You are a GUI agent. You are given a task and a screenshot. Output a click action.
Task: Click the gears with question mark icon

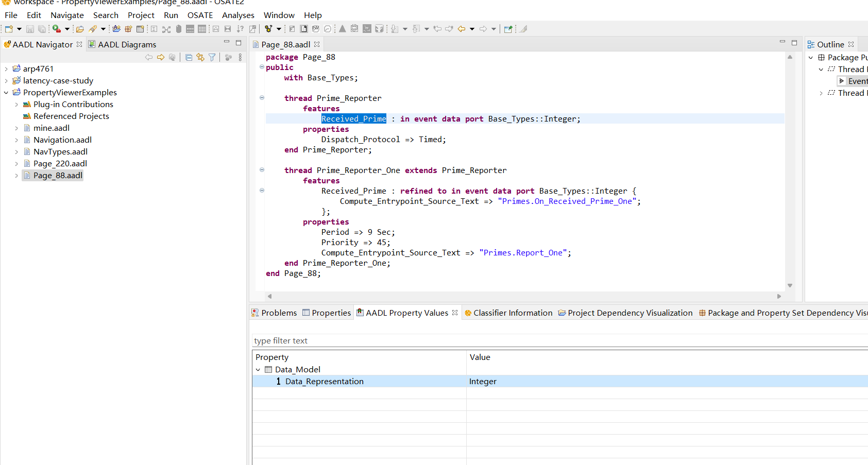pyautogui.click(x=268, y=29)
